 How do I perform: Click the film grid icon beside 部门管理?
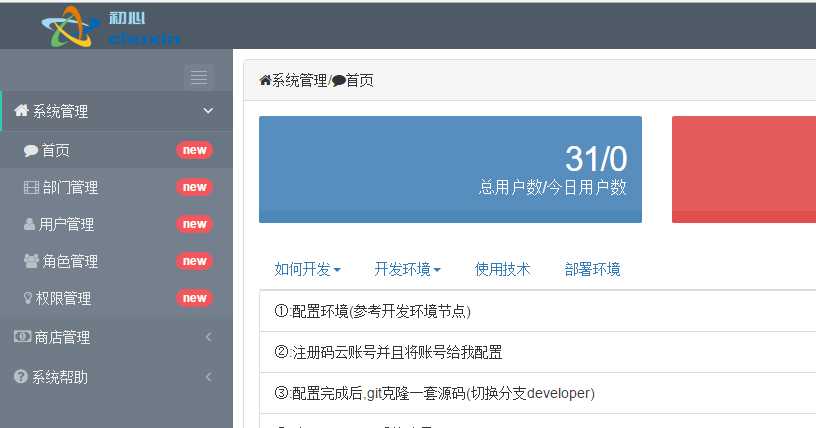coord(31,187)
